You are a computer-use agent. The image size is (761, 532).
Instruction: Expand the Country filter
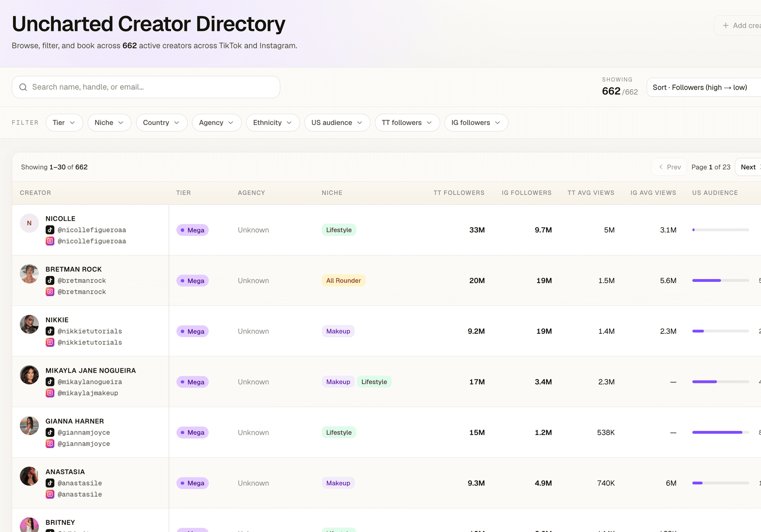162,122
